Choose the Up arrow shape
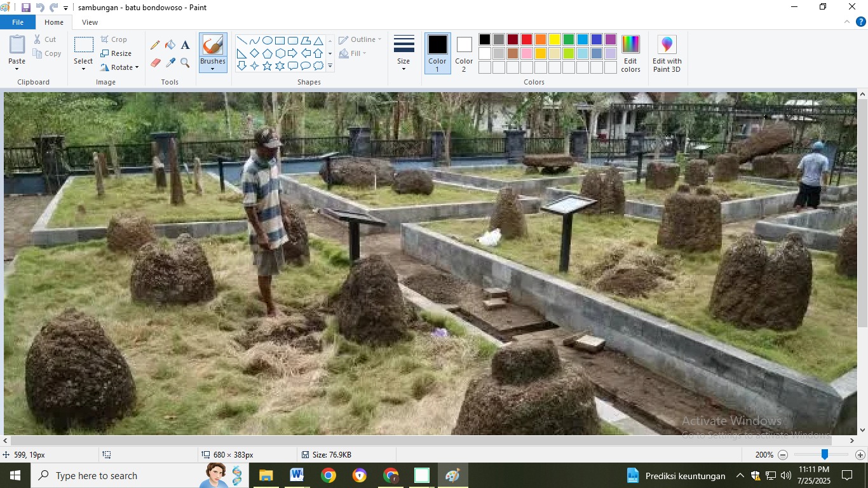 (x=318, y=53)
